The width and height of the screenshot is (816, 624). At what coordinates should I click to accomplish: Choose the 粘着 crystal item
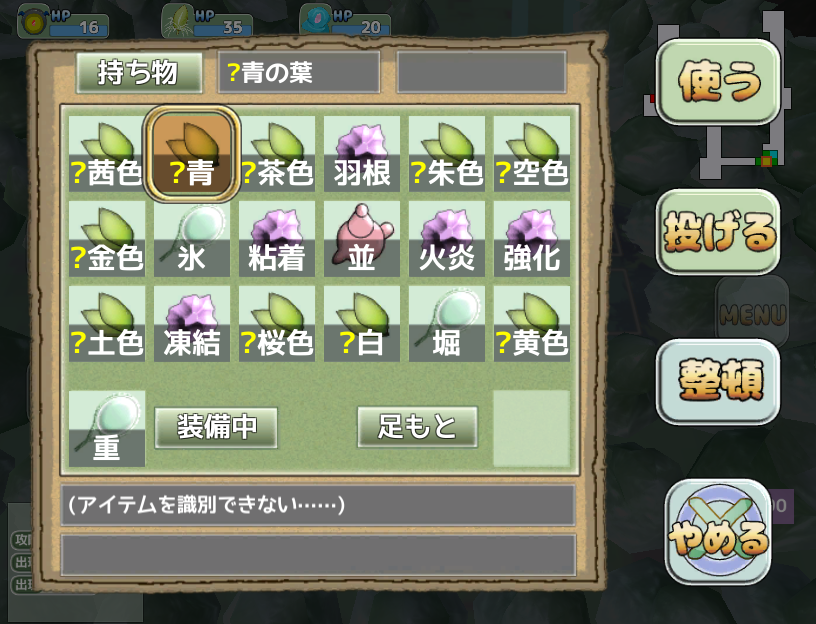point(277,238)
